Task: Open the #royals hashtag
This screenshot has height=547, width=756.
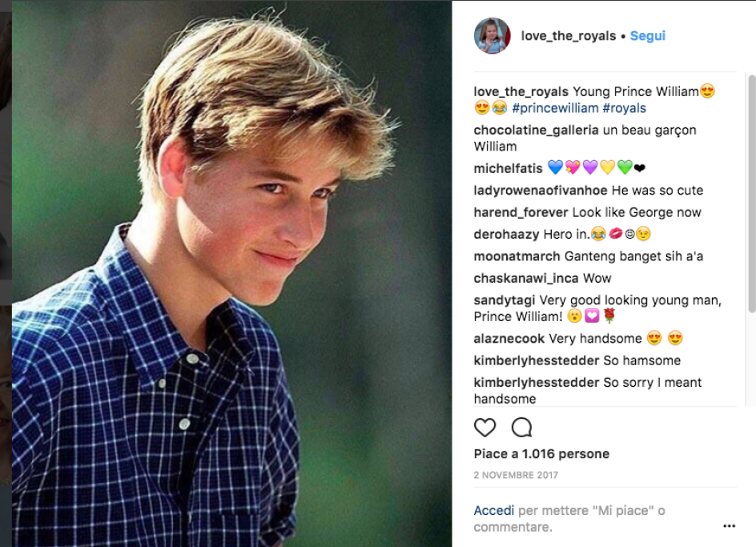Action: pyautogui.click(x=625, y=108)
